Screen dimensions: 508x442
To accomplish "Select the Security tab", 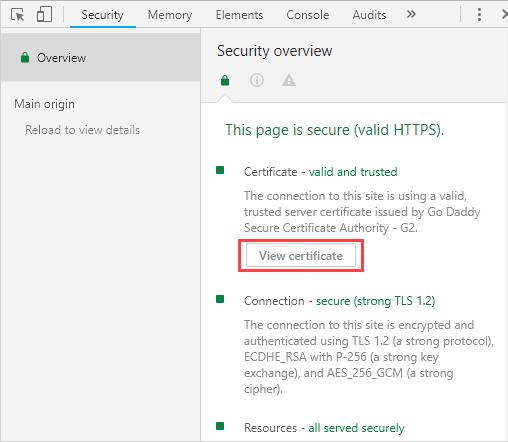I will coord(102,15).
